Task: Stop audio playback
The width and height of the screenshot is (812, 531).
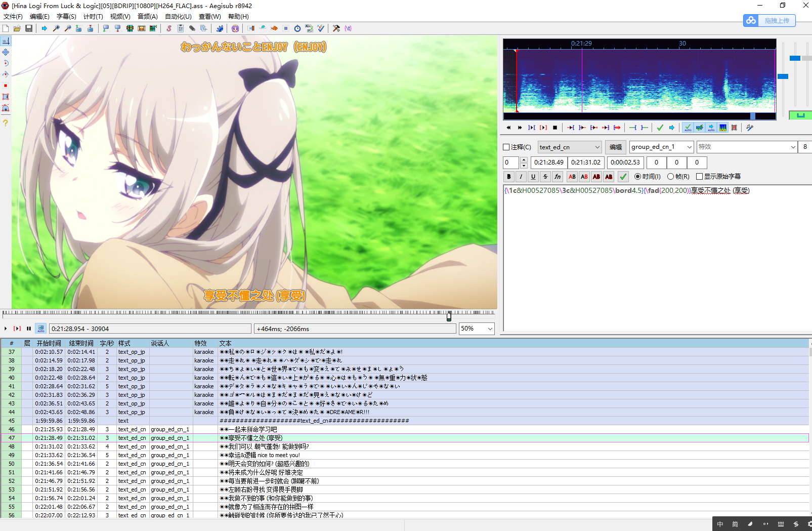Action: point(555,128)
